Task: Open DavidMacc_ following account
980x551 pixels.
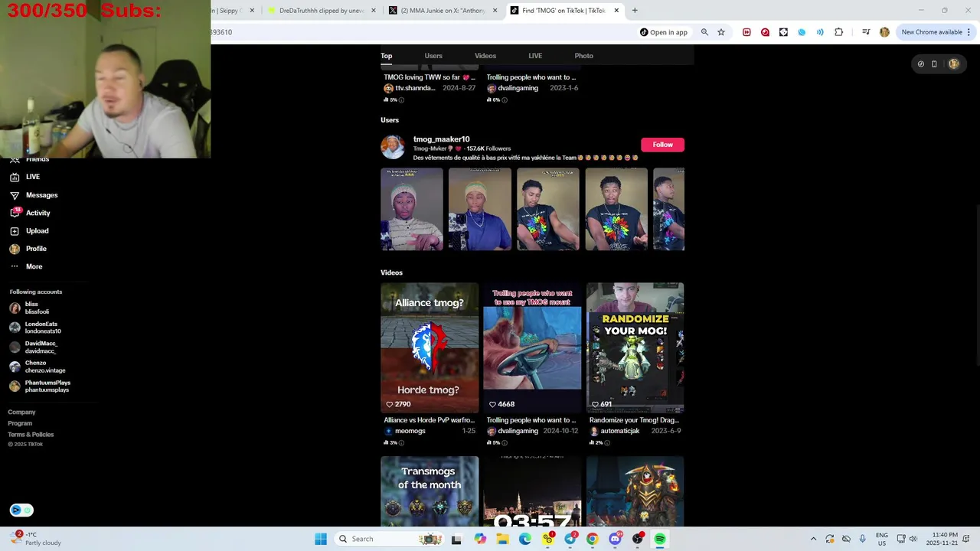Action: point(33,347)
